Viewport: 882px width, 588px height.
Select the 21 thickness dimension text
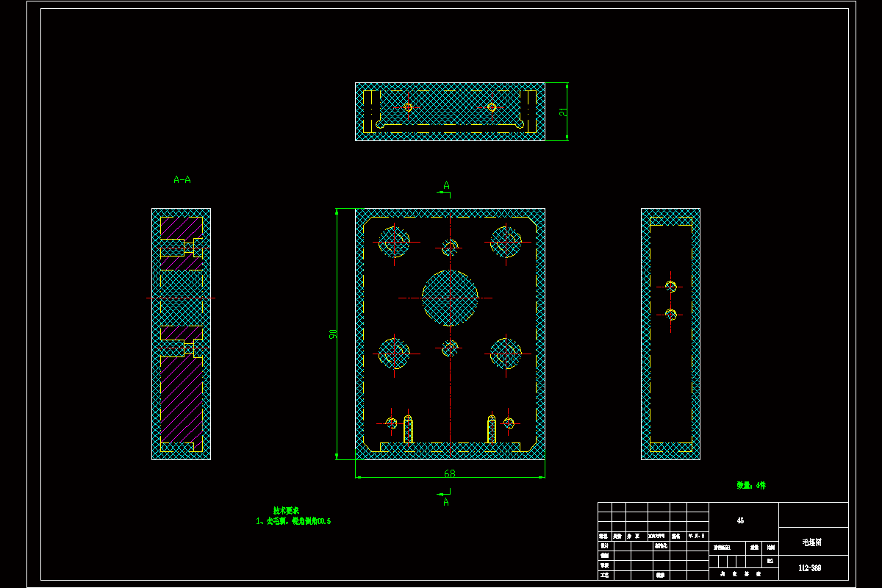pyautogui.click(x=563, y=112)
